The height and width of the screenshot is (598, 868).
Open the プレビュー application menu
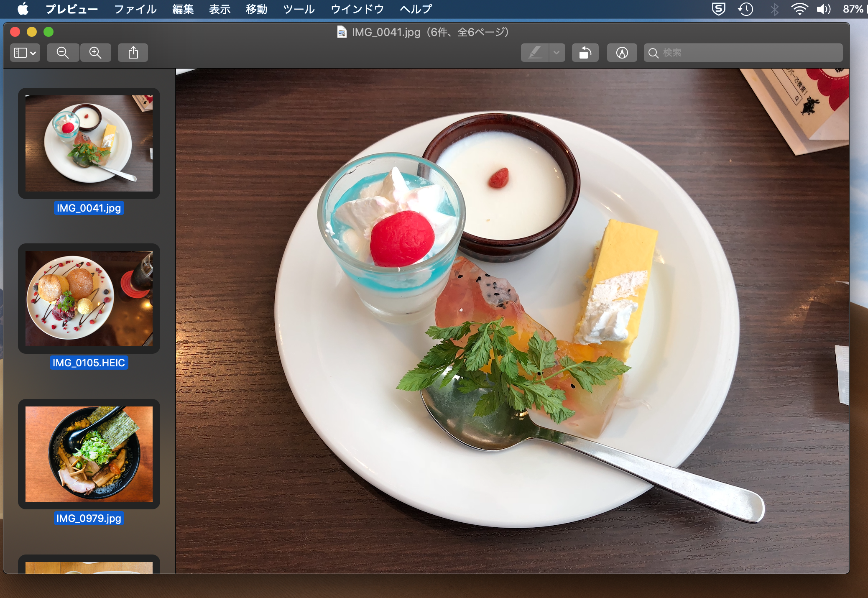(x=71, y=9)
